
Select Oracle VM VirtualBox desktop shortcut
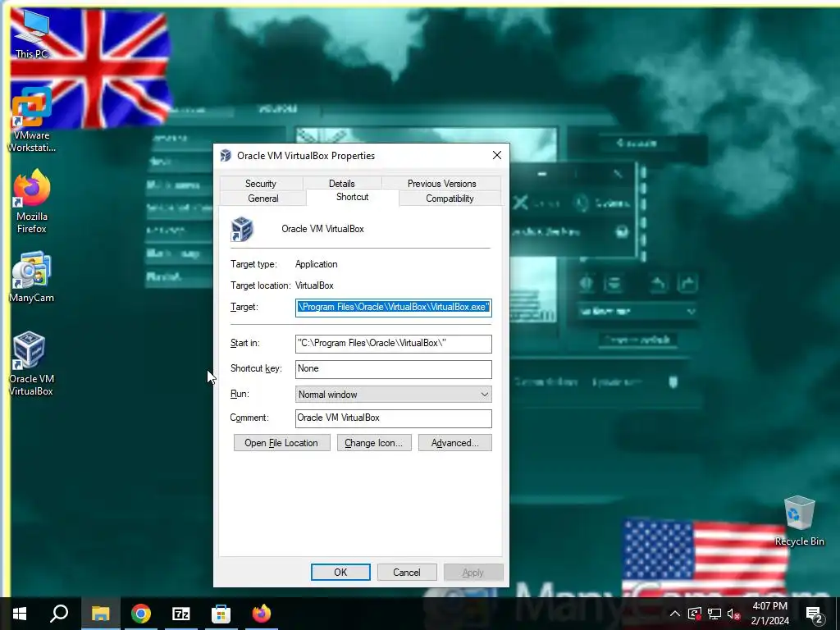[31, 364]
